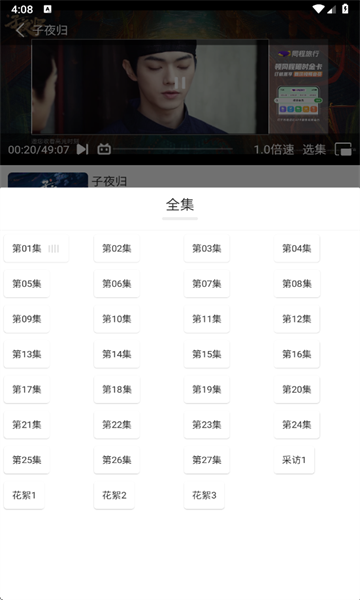This screenshot has width=360, height=600.
Task: Open picture-in-picture mode icon
Action: 344,149
